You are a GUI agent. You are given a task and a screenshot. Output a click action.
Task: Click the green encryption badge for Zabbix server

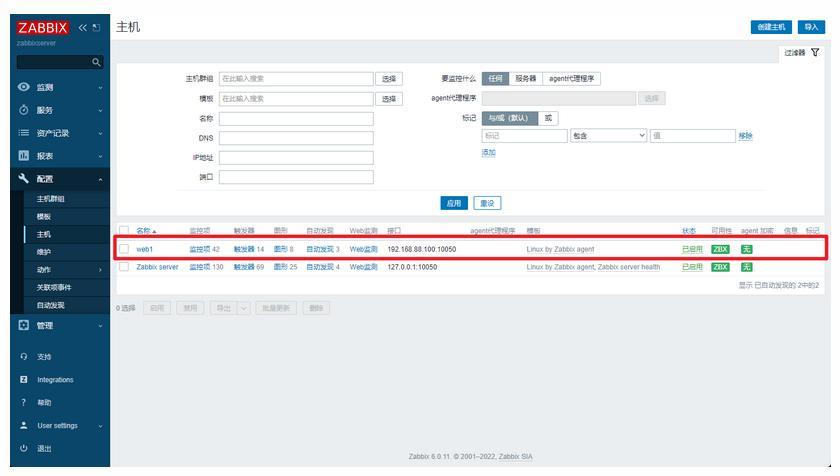point(746,267)
